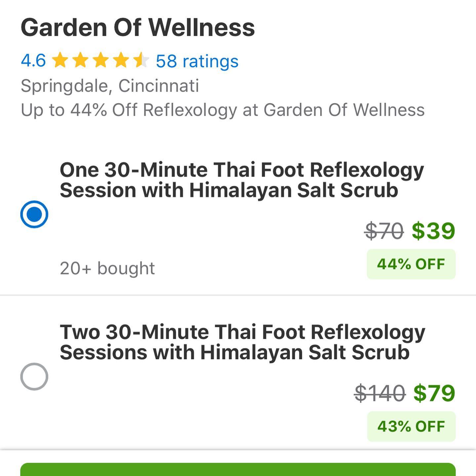Select the Two 30-Minute sessions radio button
The width and height of the screenshot is (476, 476).
click(x=34, y=377)
